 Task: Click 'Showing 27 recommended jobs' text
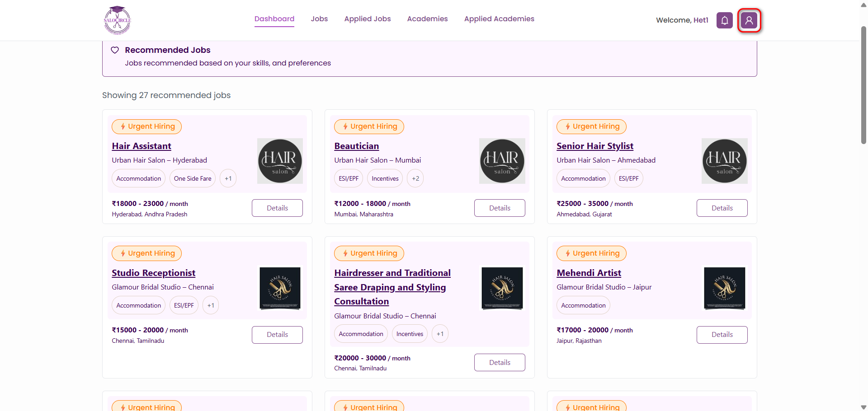[x=166, y=95]
